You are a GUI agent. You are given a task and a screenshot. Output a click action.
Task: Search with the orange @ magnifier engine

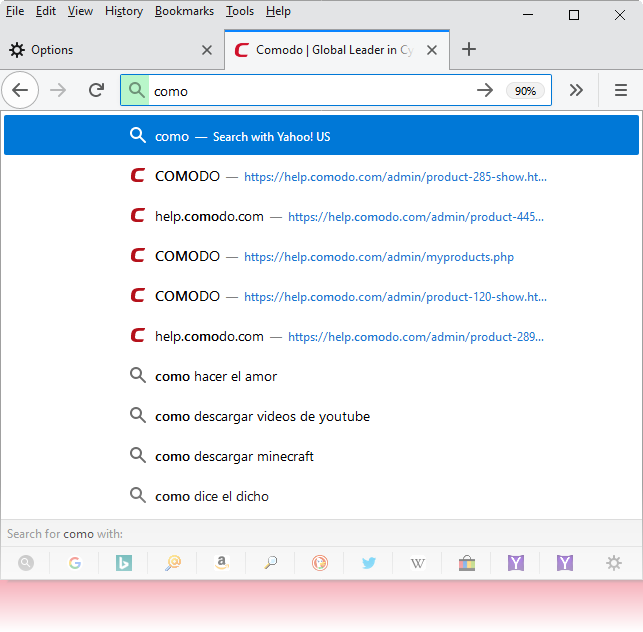[x=173, y=563]
